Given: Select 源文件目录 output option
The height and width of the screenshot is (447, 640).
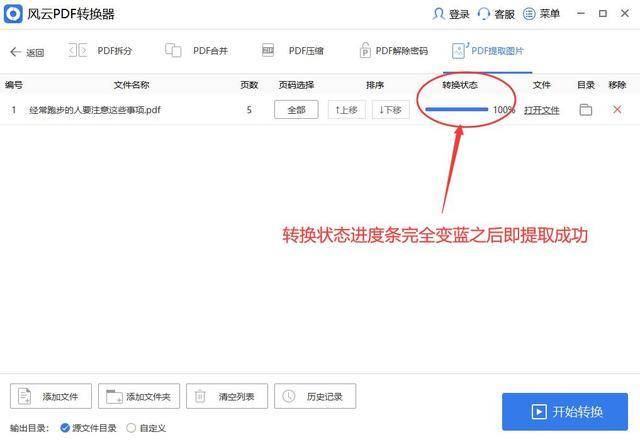Looking at the screenshot, I should [88, 428].
